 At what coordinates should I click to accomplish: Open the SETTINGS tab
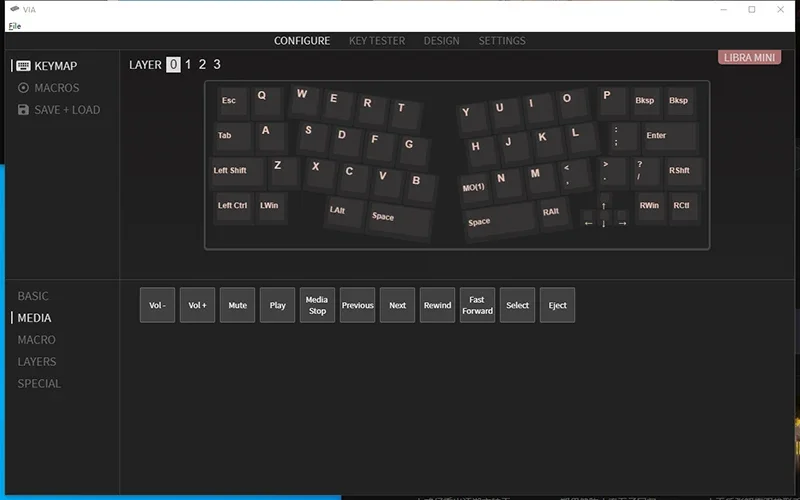click(x=501, y=41)
